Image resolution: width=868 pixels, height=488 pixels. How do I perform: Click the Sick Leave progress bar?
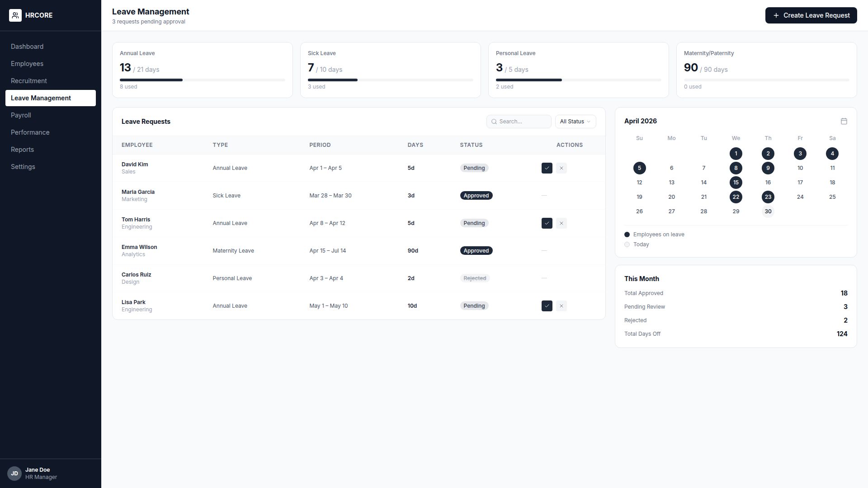[x=391, y=80]
